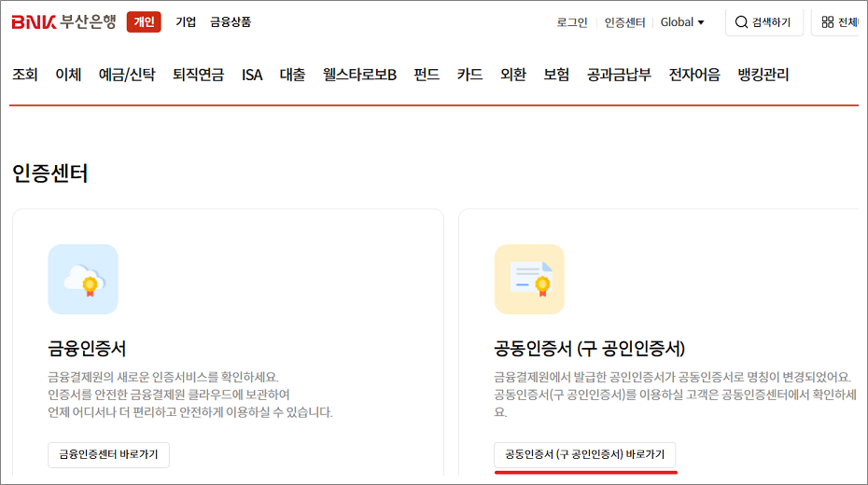Open the 보험 menu
Image resolution: width=868 pixels, height=485 pixels.
click(x=556, y=74)
